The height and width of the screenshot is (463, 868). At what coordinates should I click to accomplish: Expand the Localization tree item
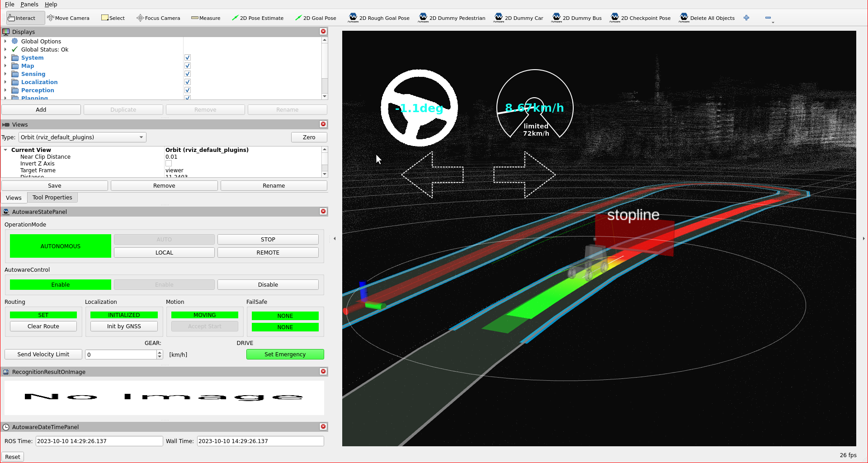tap(5, 82)
